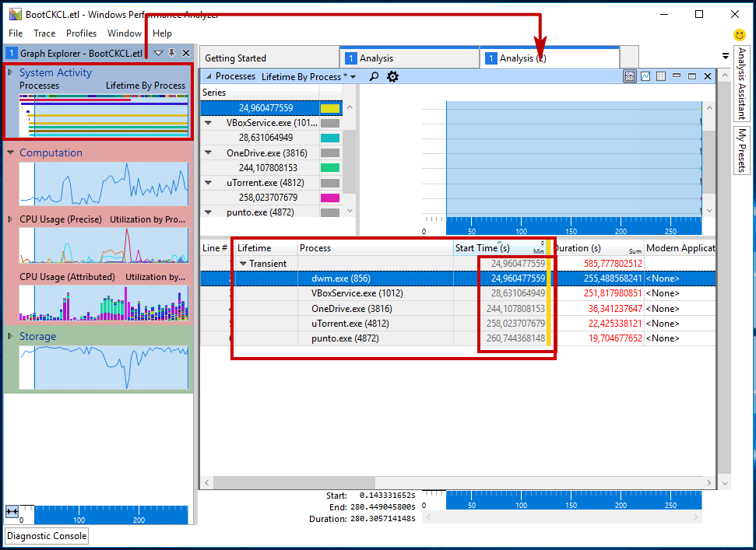Close the Graph Explorer panel

(x=185, y=53)
